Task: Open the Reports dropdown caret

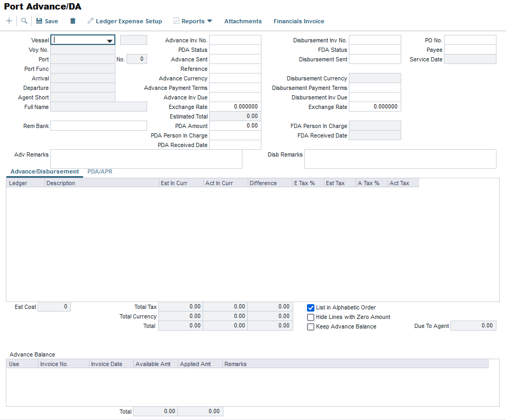Action: 210,21
